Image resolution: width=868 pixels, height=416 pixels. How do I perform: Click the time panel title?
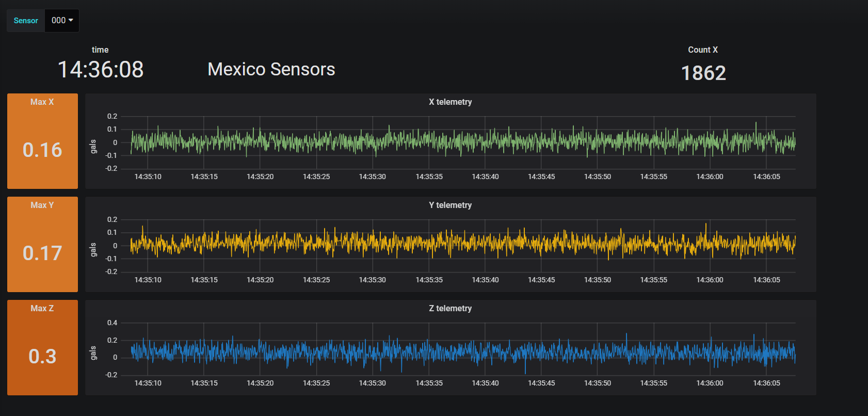click(100, 50)
